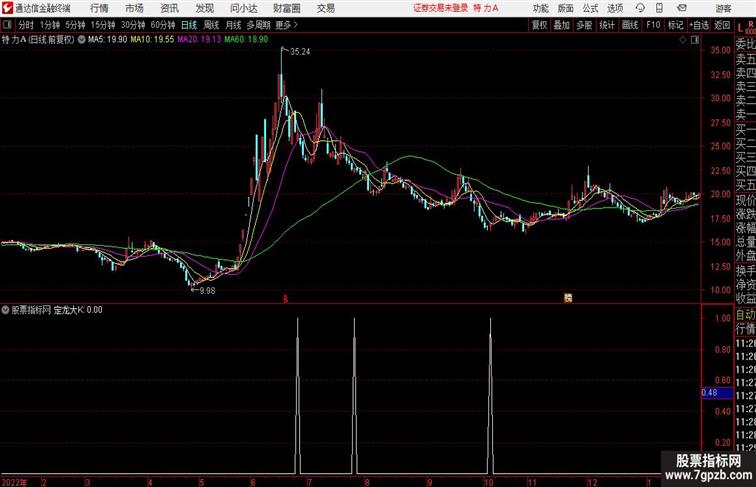
Task: Add stock via +自选 button
Action: (x=699, y=25)
